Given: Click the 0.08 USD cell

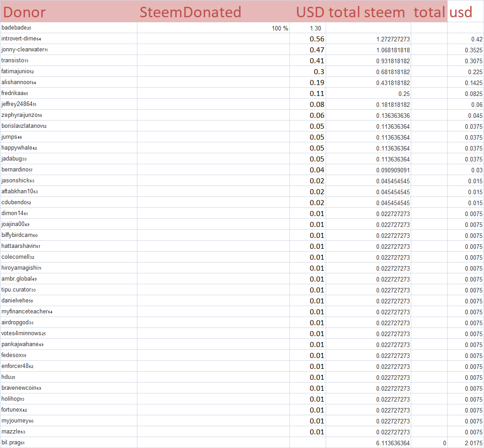Looking at the screenshot, I should (308, 104).
